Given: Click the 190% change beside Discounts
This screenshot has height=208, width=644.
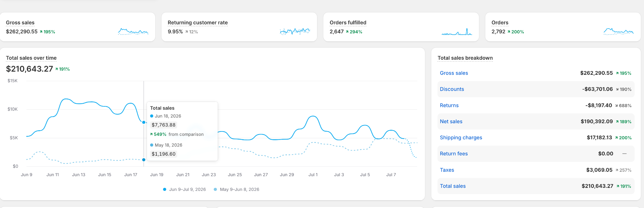Looking at the screenshot, I should (x=624, y=90).
